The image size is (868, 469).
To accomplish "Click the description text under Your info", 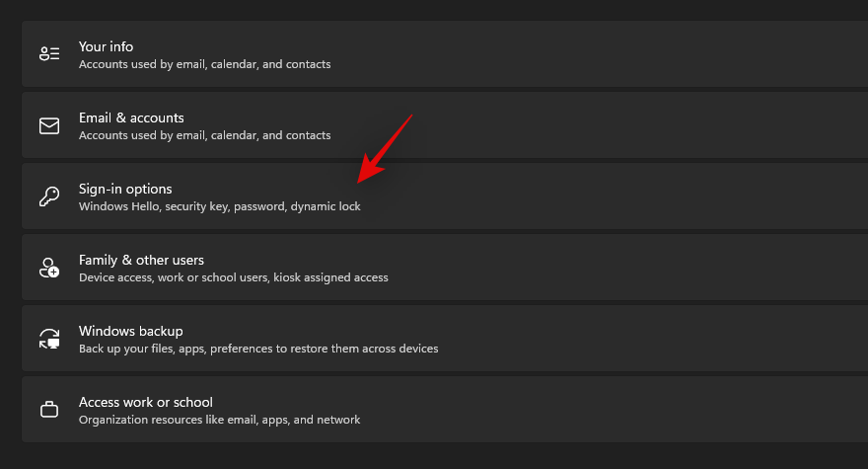I will (x=205, y=64).
